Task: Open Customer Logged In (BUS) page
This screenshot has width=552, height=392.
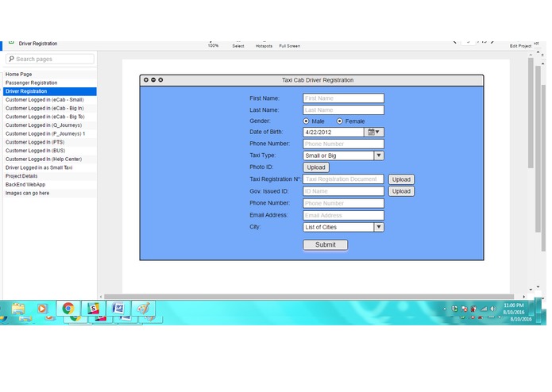Action: [49, 151]
